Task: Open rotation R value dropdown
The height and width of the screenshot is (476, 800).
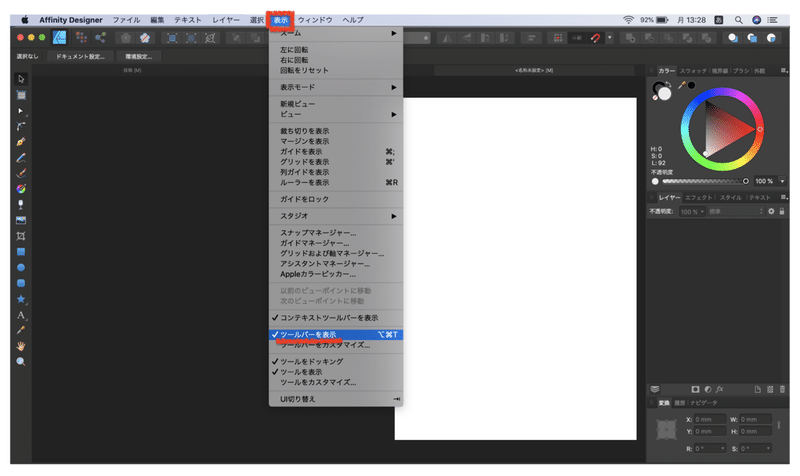Action: click(723, 448)
